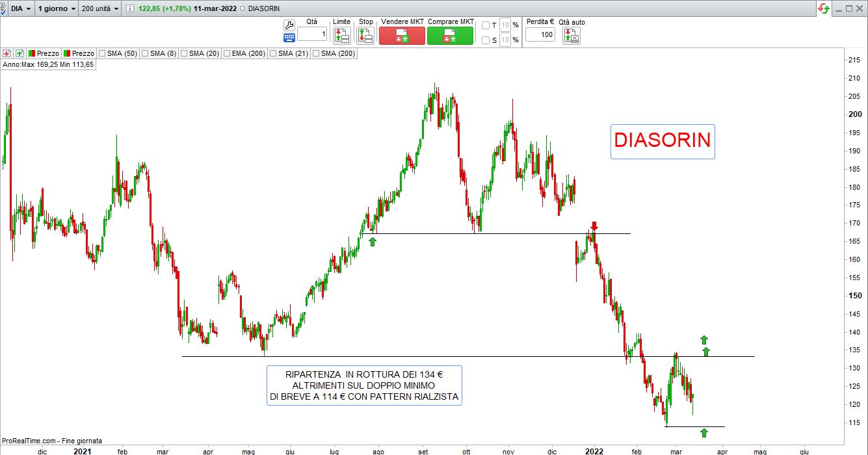Click the Limite order icon
The height and width of the screenshot is (455, 868).
tap(341, 35)
